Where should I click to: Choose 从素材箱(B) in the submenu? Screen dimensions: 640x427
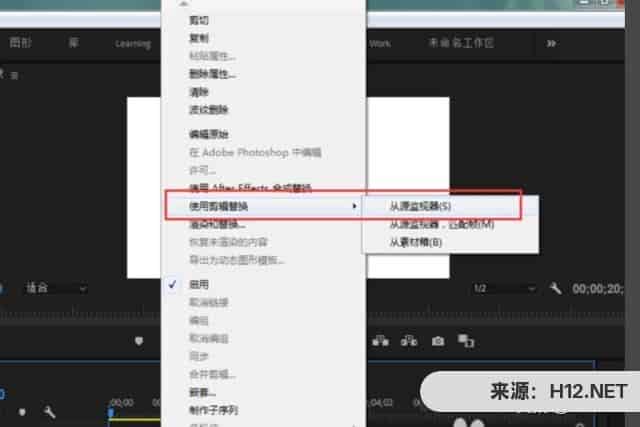coord(416,242)
